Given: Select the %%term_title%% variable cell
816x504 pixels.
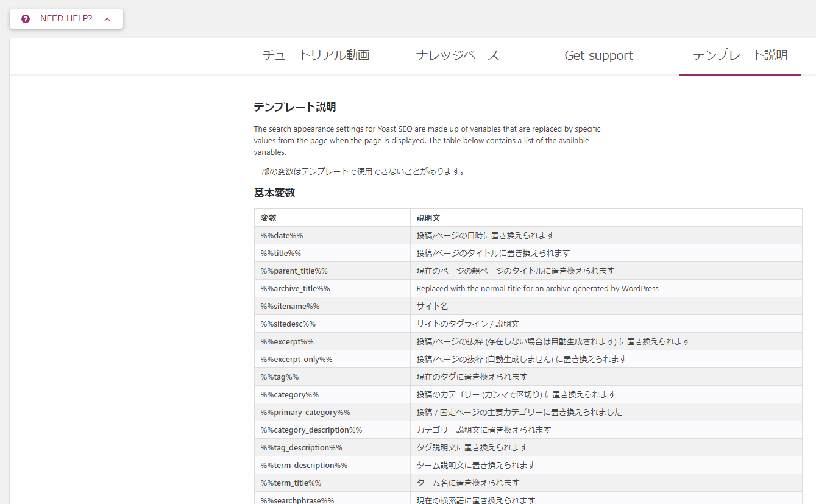Looking at the screenshot, I should (x=332, y=483).
